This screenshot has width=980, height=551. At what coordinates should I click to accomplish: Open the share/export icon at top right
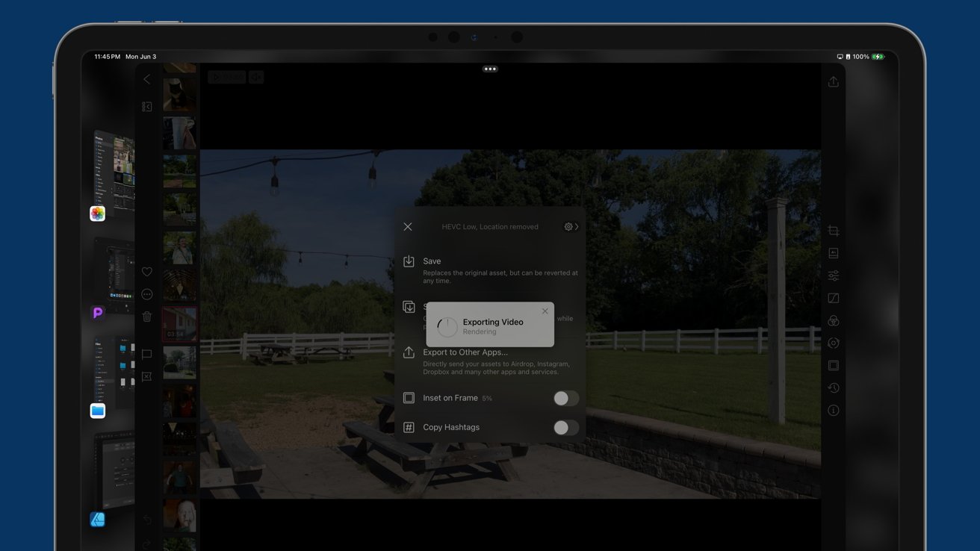click(x=833, y=81)
